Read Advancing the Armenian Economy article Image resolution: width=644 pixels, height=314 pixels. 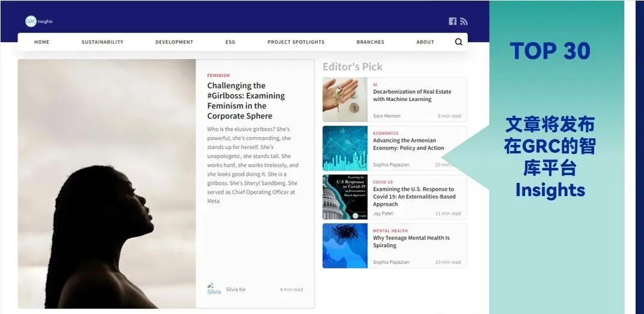click(408, 144)
